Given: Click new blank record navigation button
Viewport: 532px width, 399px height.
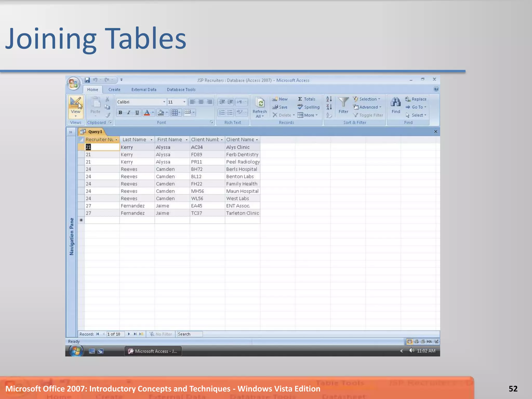Looking at the screenshot, I should (x=141, y=334).
